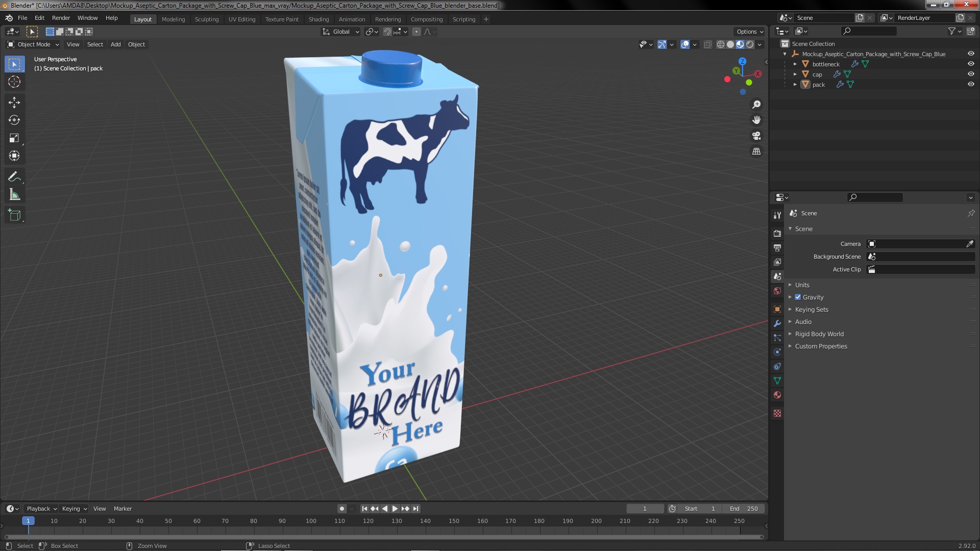Viewport: 980px width, 551px height.
Task: Open View Layer properties tab
Action: click(x=777, y=262)
